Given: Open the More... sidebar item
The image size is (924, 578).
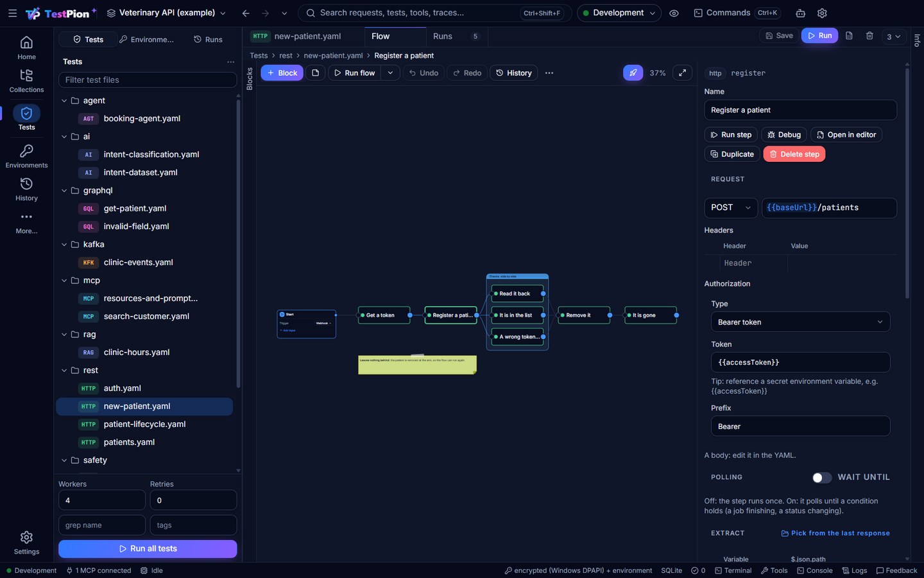Looking at the screenshot, I should coord(26,222).
